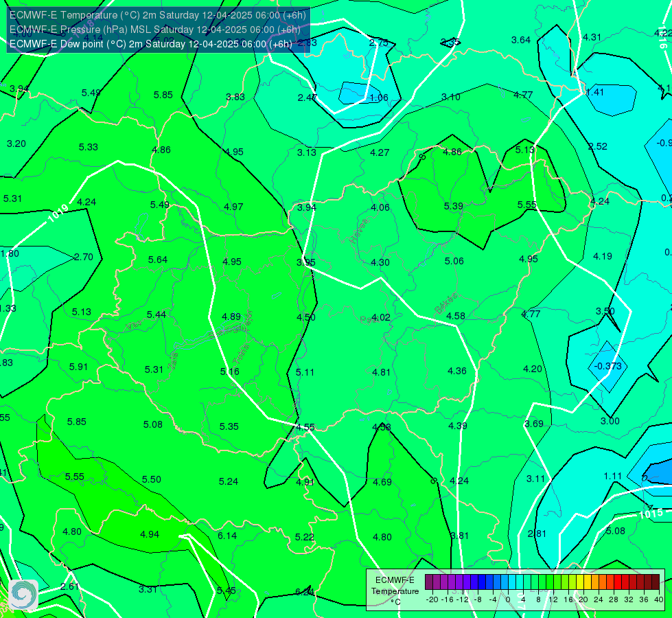Click the 1.06 temperature value
Image resolution: width=672 pixels, height=618 pixels.
pyautogui.click(x=379, y=98)
